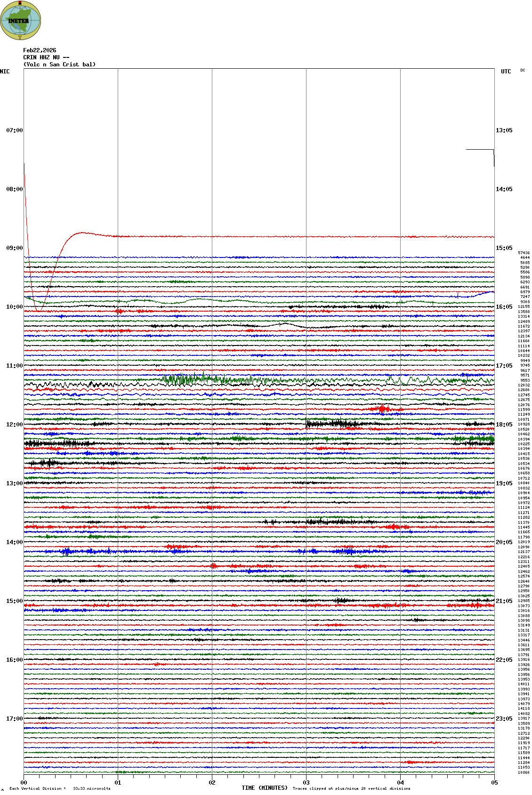This screenshot has width=532, height=795.
Task: Click the INETER logo
Action: (21, 20)
